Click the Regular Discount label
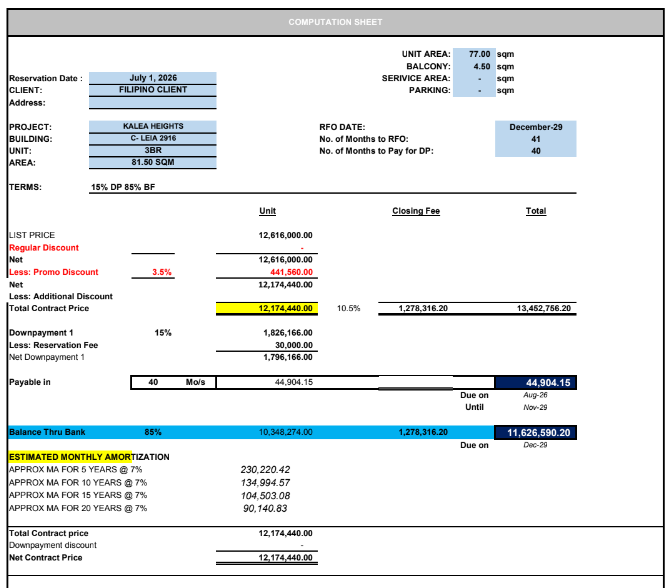667x588 pixels. pos(44,248)
